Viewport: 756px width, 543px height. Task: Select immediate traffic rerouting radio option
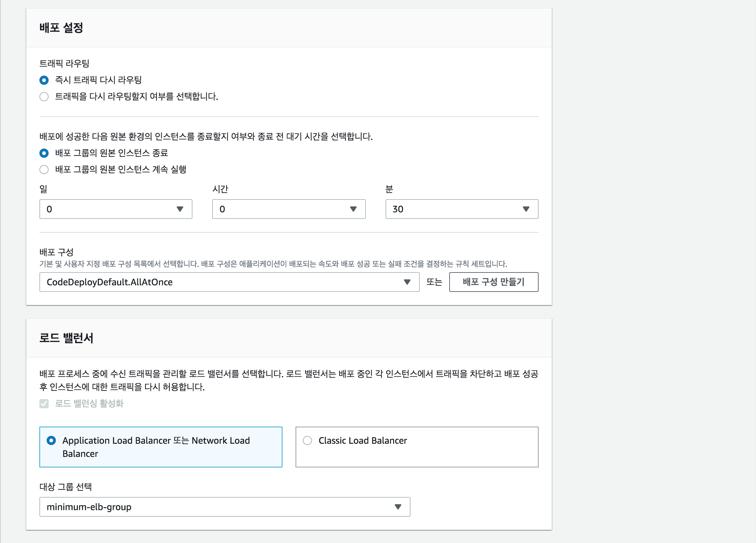(44, 80)
